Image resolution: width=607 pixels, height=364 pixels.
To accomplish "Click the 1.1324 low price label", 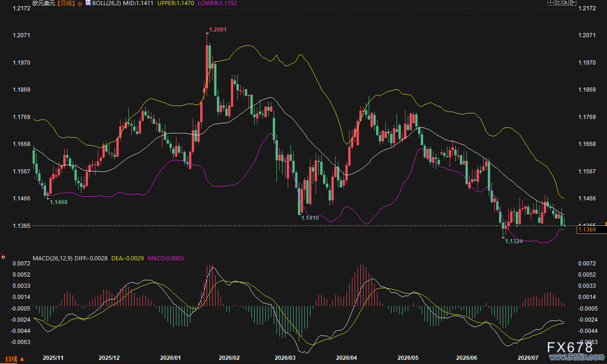I will coord(514,241).
